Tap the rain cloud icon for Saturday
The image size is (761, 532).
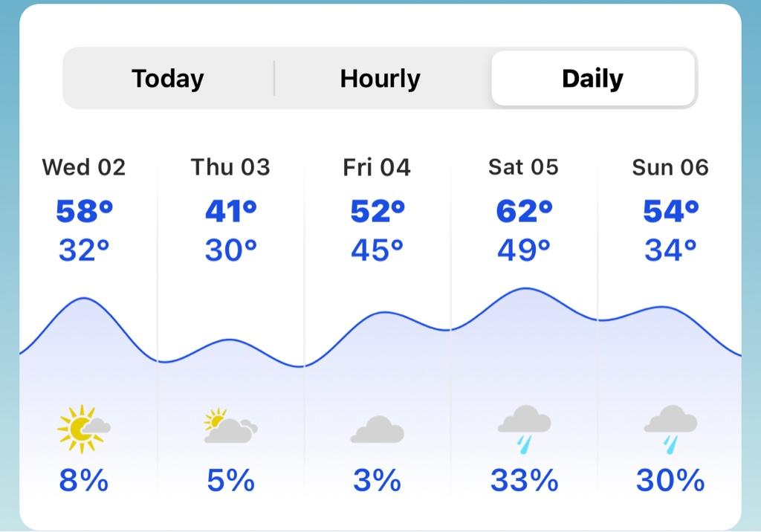click(524, 429)
